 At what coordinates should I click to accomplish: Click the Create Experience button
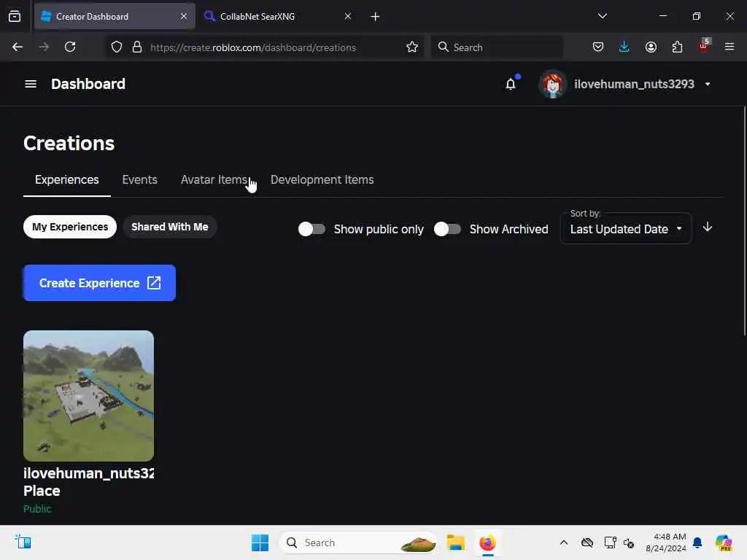tap(99, 283)
